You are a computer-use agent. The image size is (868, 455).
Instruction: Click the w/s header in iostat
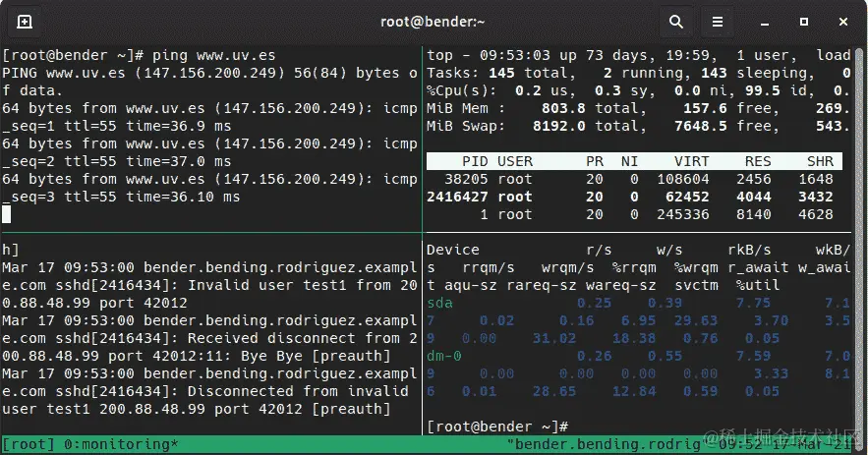[669, 251]
